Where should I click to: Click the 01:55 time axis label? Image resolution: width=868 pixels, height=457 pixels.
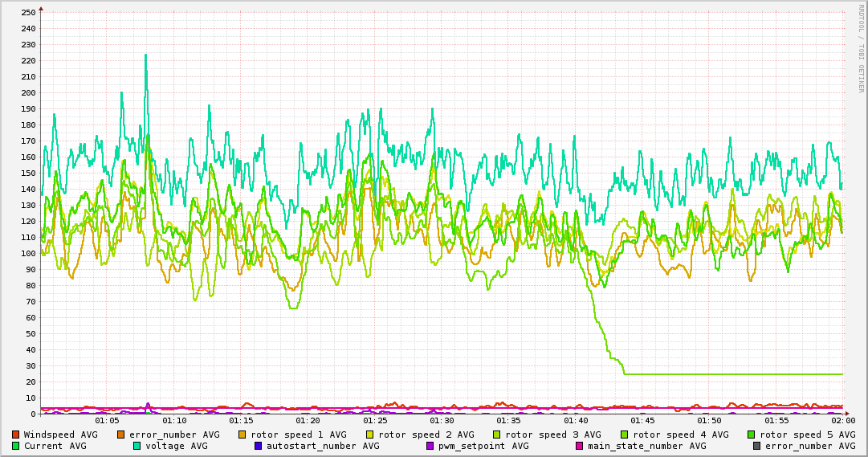(x=776, y=421)
